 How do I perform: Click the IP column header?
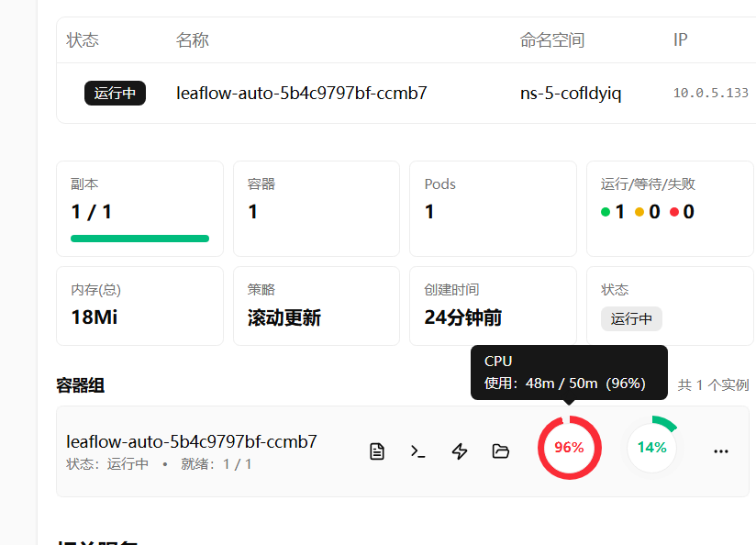point(680,40)
